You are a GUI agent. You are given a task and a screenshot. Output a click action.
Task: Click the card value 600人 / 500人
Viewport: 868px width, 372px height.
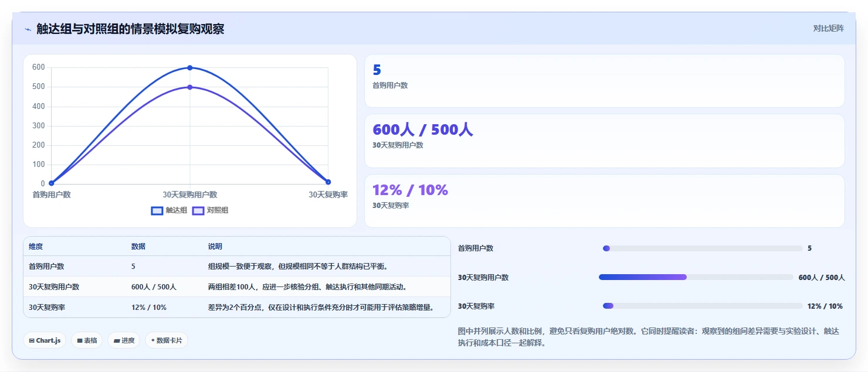tap(422, 129)
